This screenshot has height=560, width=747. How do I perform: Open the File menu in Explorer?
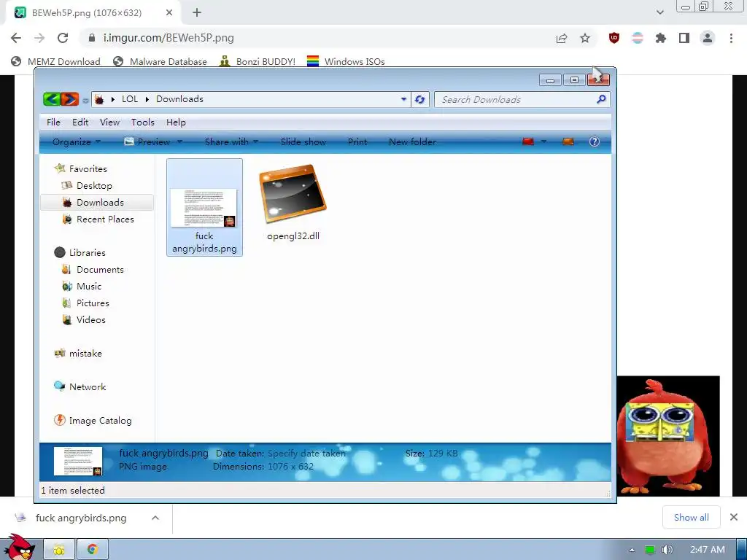(x=53, y=122)
